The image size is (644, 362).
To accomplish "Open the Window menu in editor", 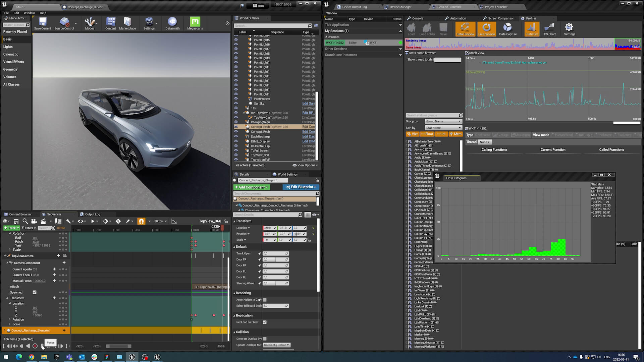I will pyautogui.click(x=29, y=13).
